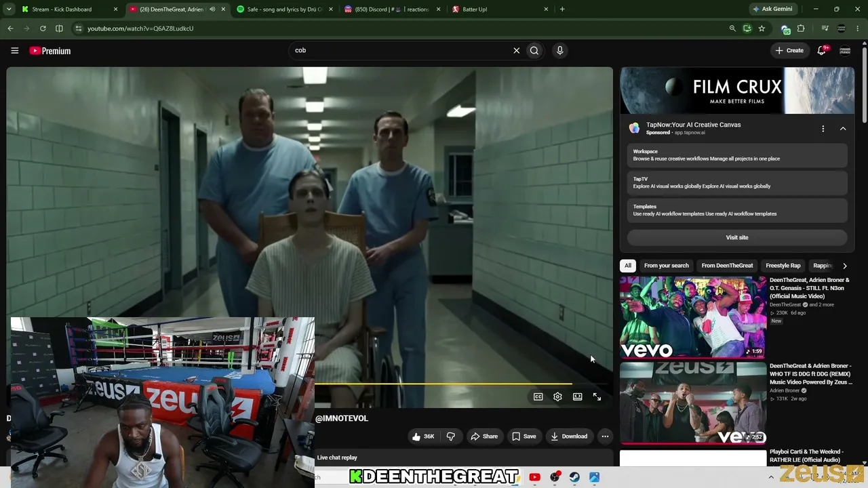Select the Freestyle Rap chip
The image size is (868, 488).
(783, 266)
